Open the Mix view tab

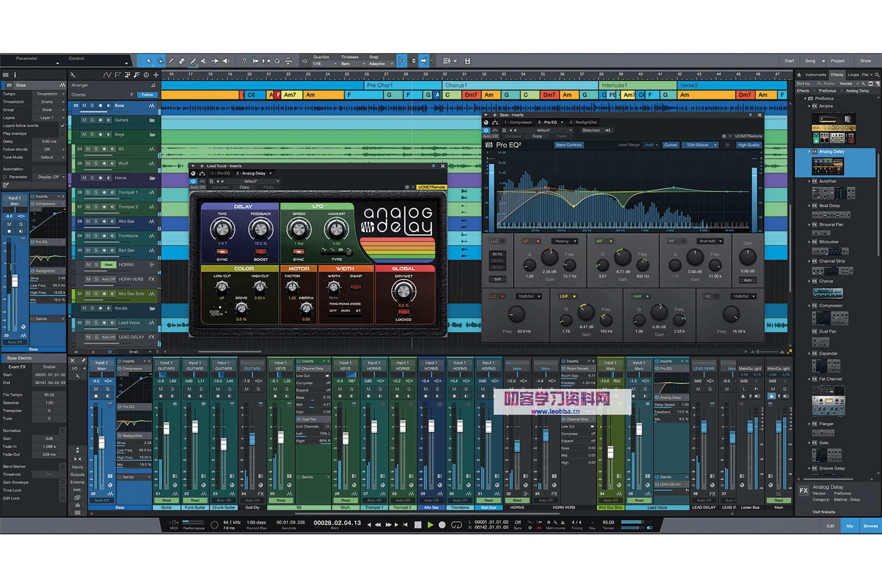(849, 526)
